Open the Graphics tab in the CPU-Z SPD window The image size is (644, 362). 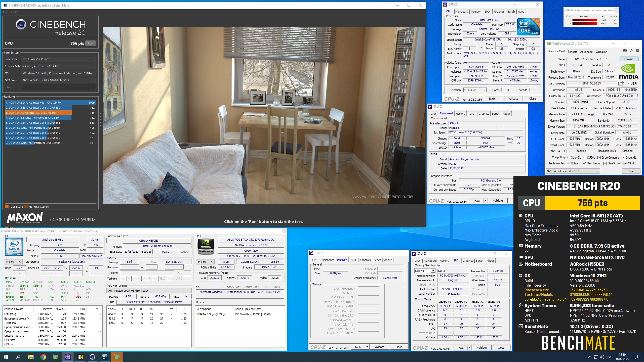(x=468, y=261)
